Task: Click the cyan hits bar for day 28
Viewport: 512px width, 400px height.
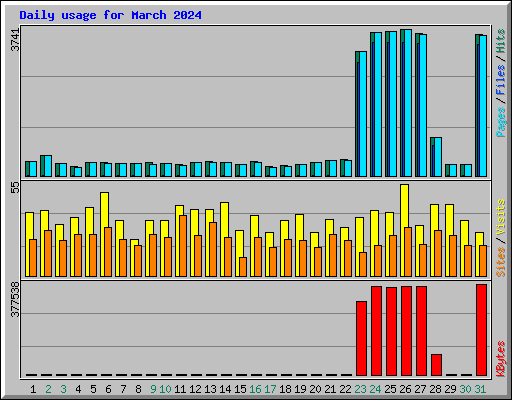Action: (x=438, y=157)
